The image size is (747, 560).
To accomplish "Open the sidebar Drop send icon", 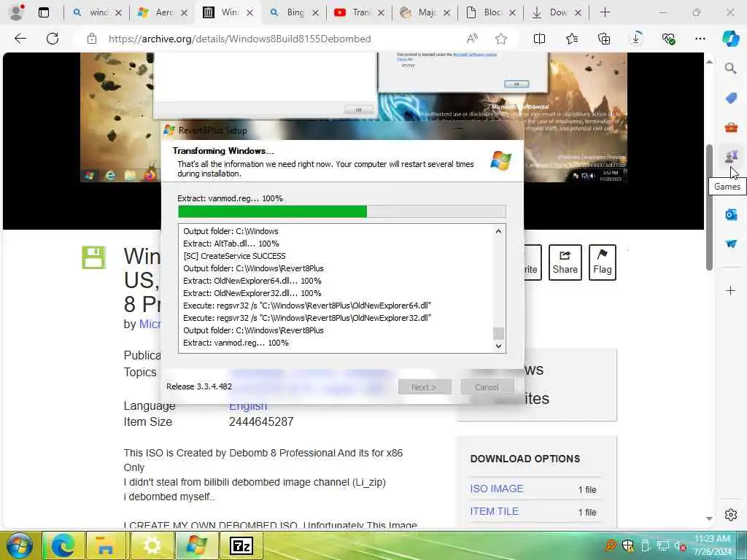I will [x=731, y=244].
